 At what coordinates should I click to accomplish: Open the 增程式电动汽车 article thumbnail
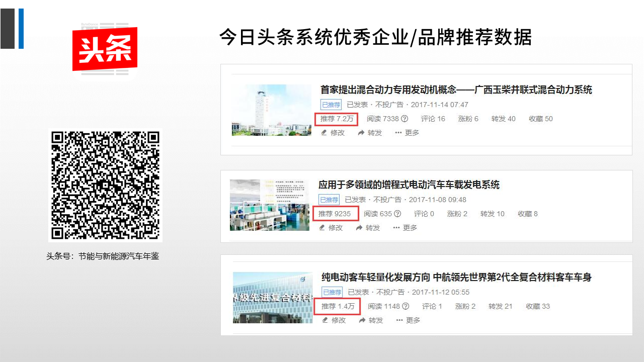270,205
